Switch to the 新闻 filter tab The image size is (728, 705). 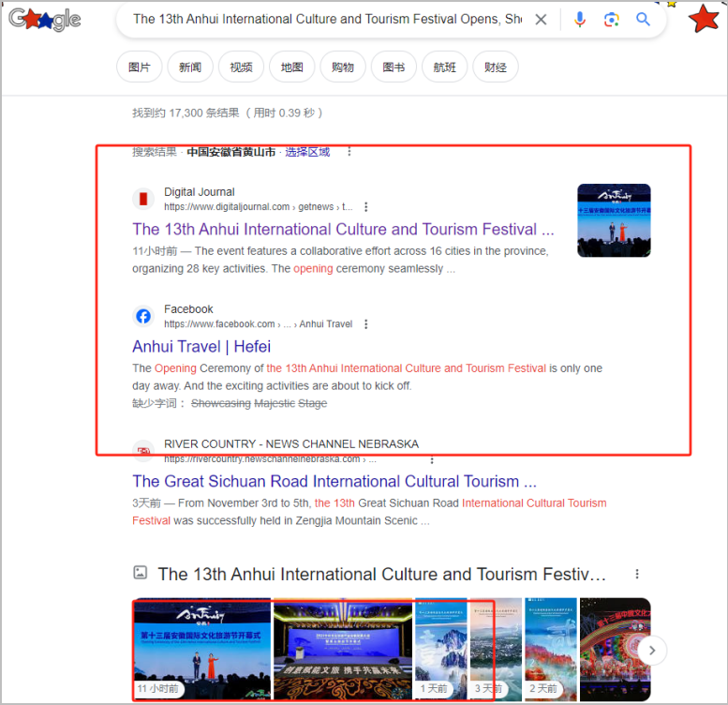point(190,67)
